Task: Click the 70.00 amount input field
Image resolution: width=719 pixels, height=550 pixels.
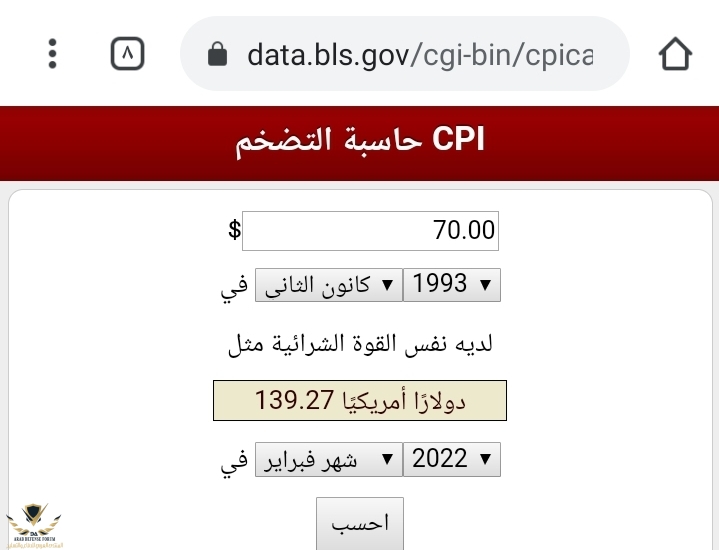Action: (370, 231)
